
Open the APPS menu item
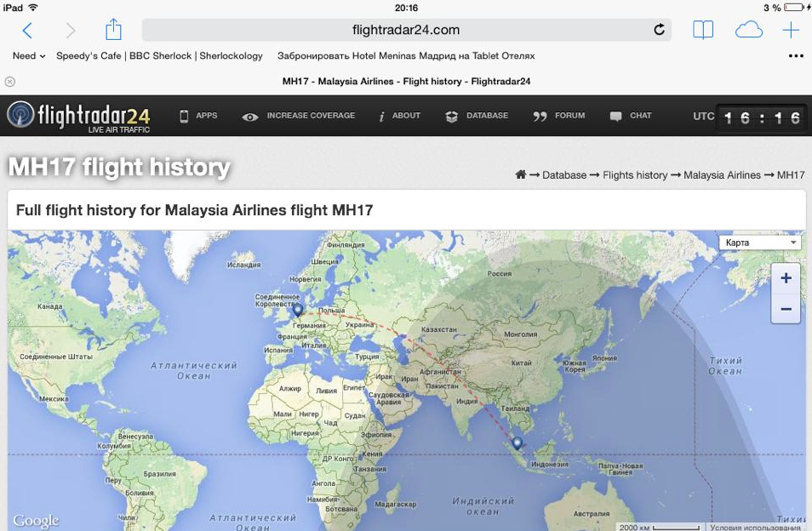(x=197, y=116)
